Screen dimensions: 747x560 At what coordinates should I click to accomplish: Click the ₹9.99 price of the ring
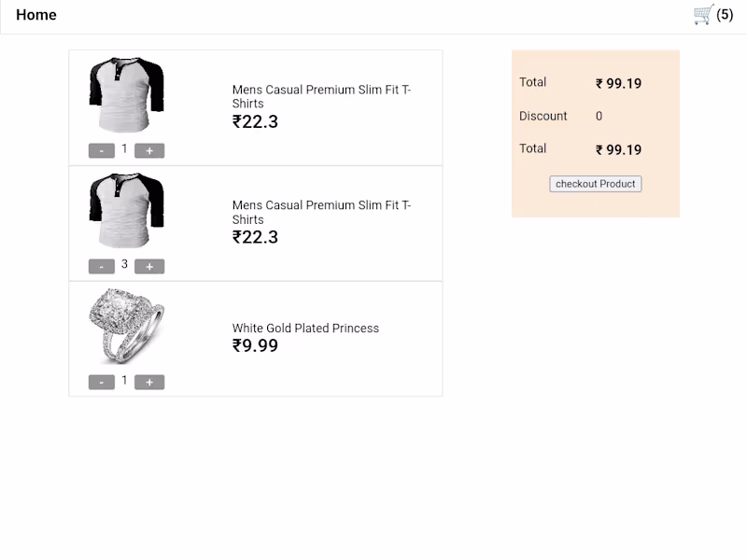tap(252, 345)
